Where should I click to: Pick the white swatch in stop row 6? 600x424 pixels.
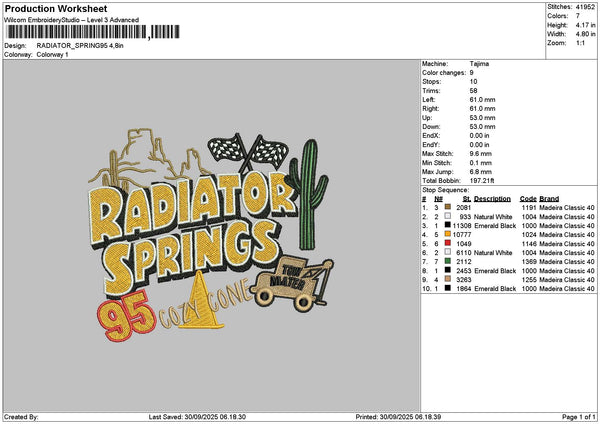447,252
